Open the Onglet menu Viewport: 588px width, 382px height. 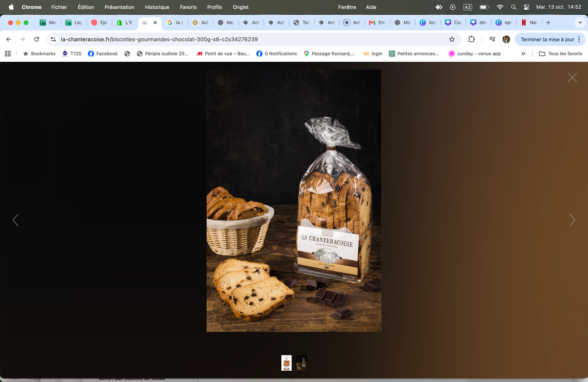click(x=241, y=7)
